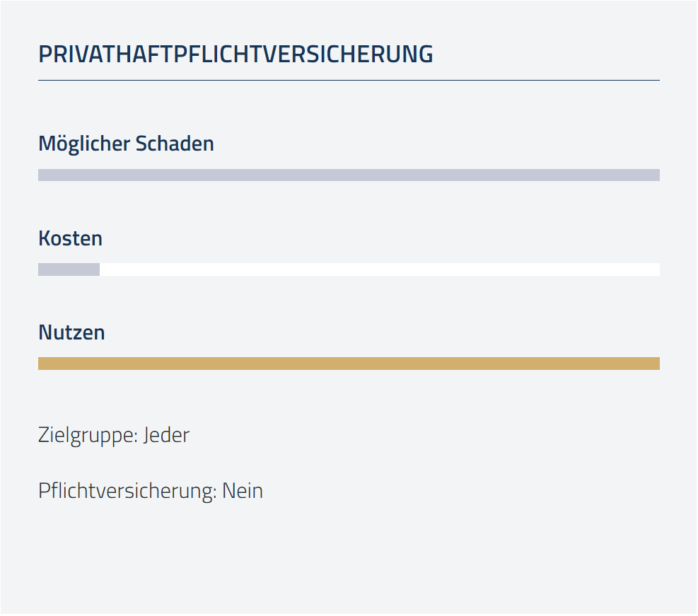Click the filled gray segment of Kosten bar
698x616 pixels.
pyautogui.click(x=69, y=269)
